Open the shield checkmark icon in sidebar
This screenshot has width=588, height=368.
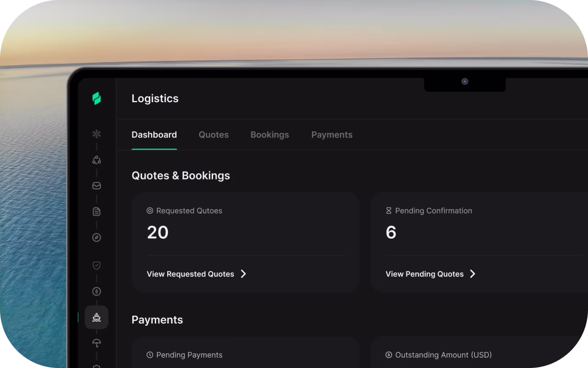click(x=96, y=265)
